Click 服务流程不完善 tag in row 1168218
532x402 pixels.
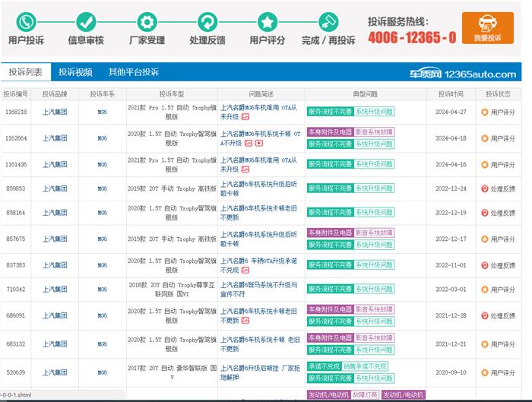coord(330,111)
